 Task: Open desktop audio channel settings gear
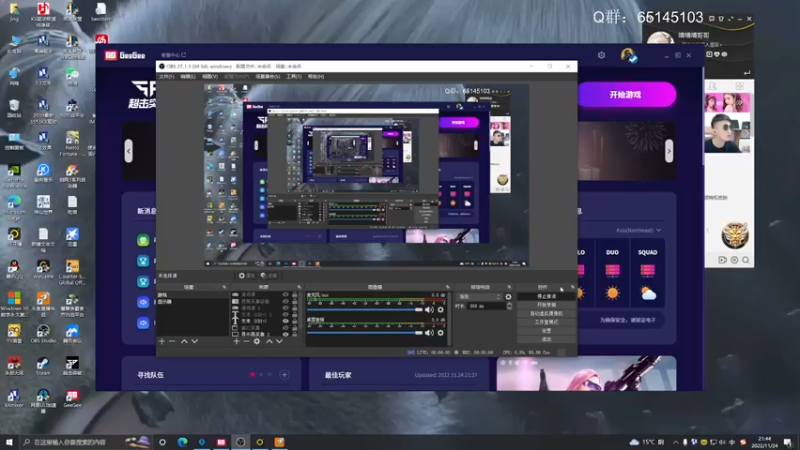click(x=441, y=333)
